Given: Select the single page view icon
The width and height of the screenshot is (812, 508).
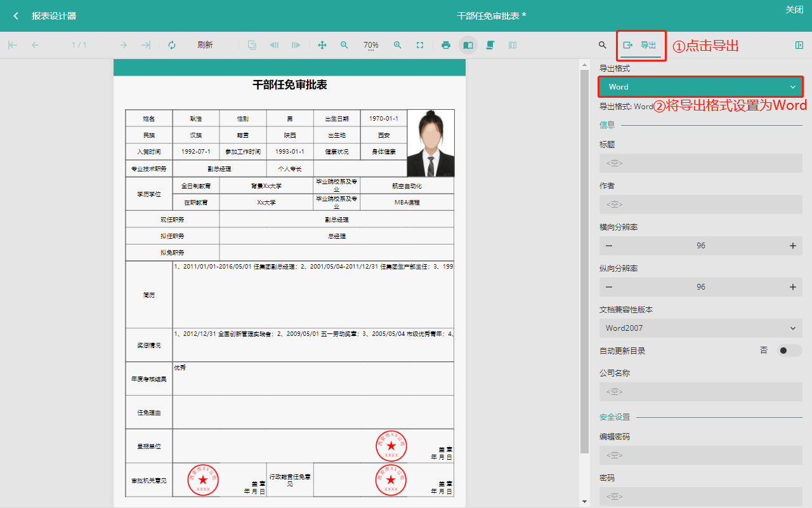Looking at the screenshot, I should tap(468, 45).
